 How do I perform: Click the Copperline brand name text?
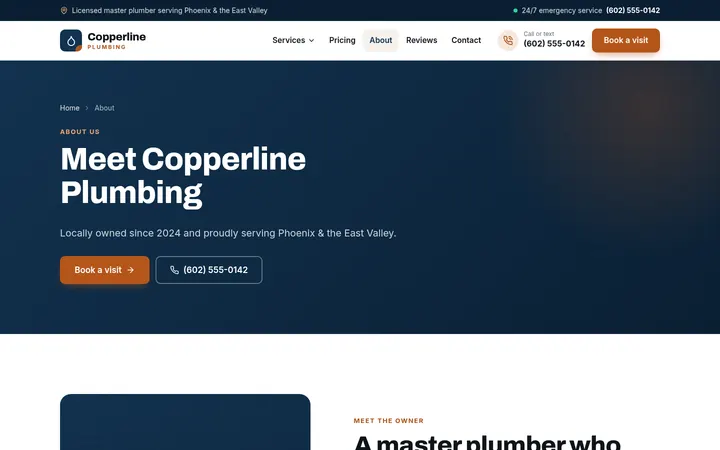[117, 37]
